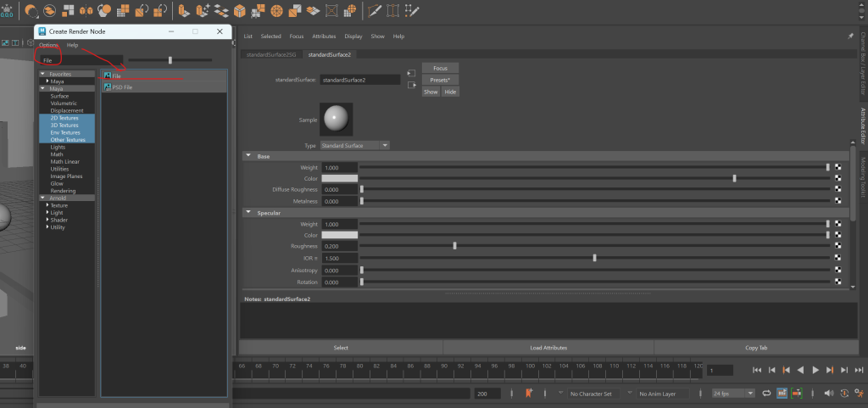This screenshot has height=408, width=868.
Task: Click the audio speaker icon
Action: tap(828, 394)
